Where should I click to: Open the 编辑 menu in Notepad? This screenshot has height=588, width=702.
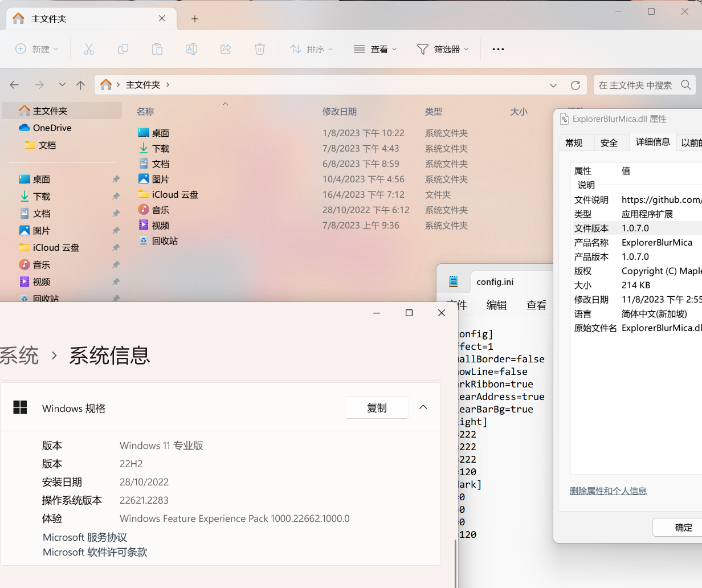(496, 304)
